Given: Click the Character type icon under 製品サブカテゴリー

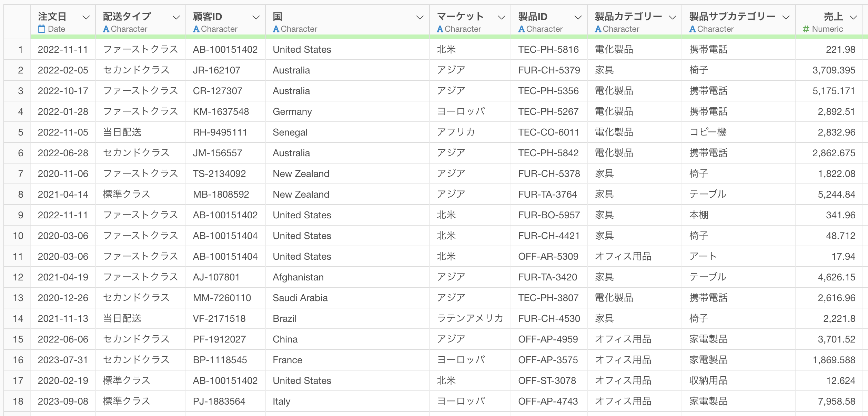Looking at the screenshot, I should [692, 29].
